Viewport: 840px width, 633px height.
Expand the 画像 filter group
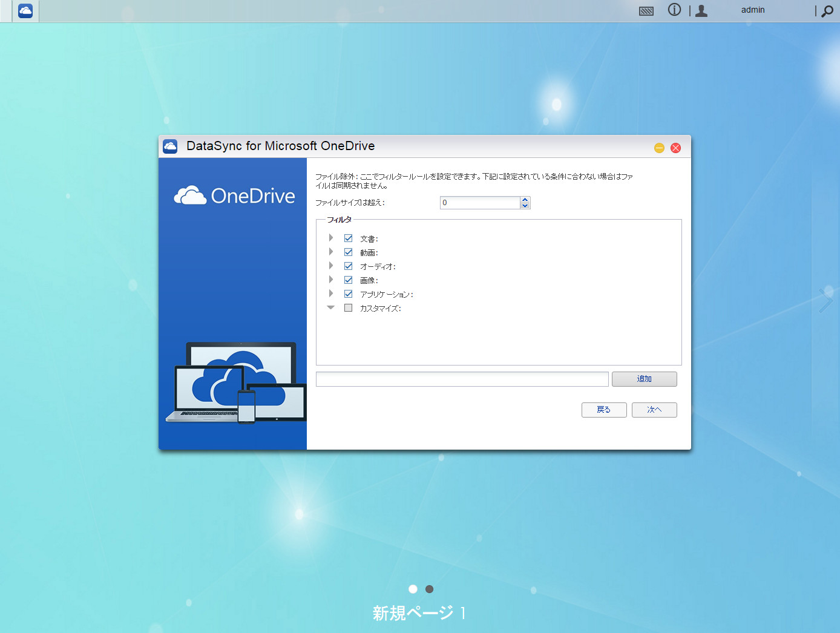pyautogui.click(x=331, y=280)
